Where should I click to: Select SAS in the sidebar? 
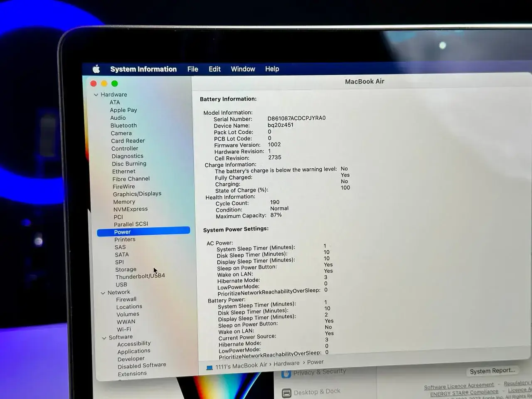pos(120,247)
